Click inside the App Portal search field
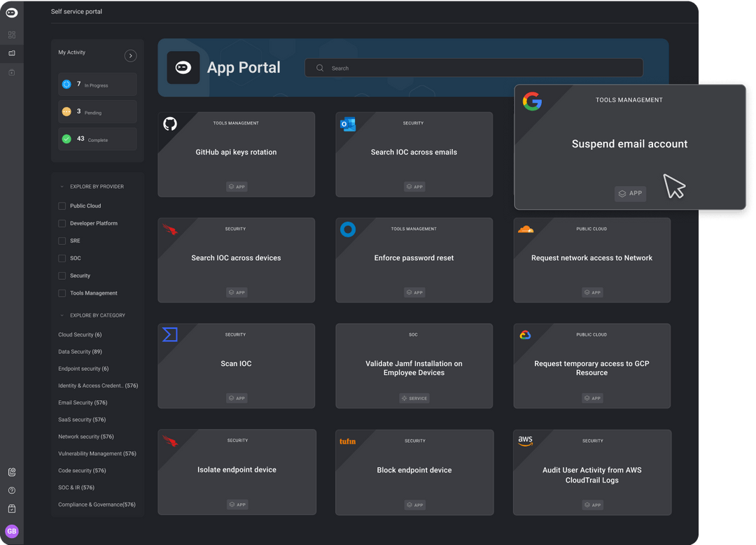Image resolution: width=756 pixels, height=545 pixels. [x=474, y=68]
